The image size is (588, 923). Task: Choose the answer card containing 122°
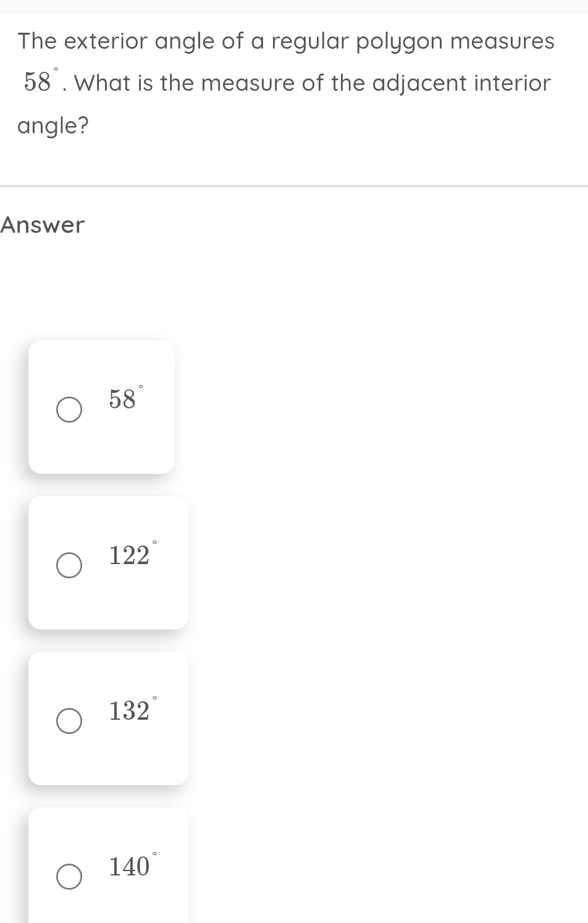[108, 563]
